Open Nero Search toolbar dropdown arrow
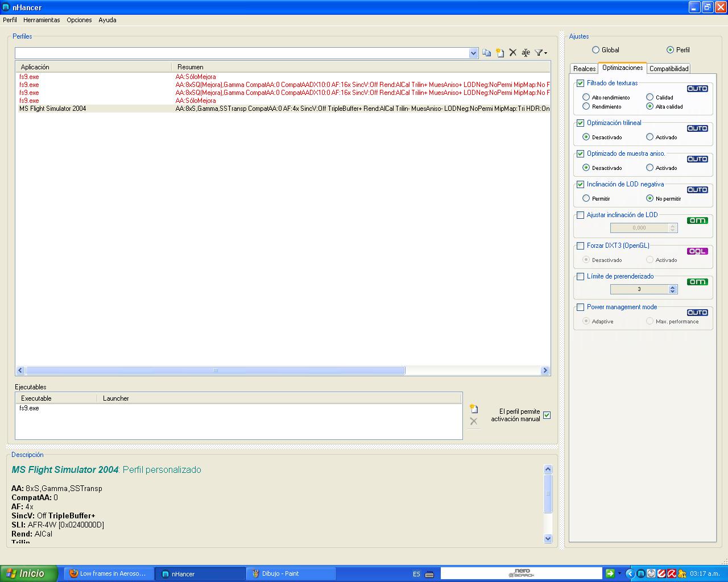The height and width of the screenshot is (582, 728). click(620, 573)
